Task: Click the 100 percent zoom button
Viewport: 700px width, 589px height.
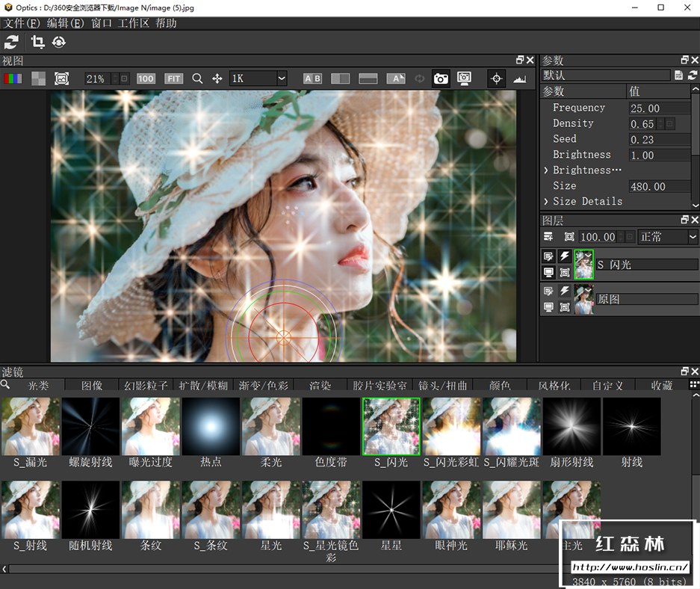Action: click(x=146, y=78)
